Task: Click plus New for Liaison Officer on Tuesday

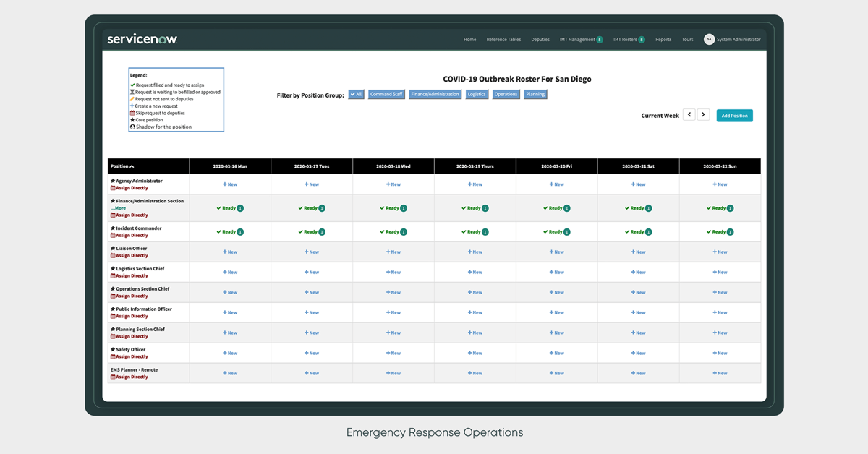Action: [312, 252]
